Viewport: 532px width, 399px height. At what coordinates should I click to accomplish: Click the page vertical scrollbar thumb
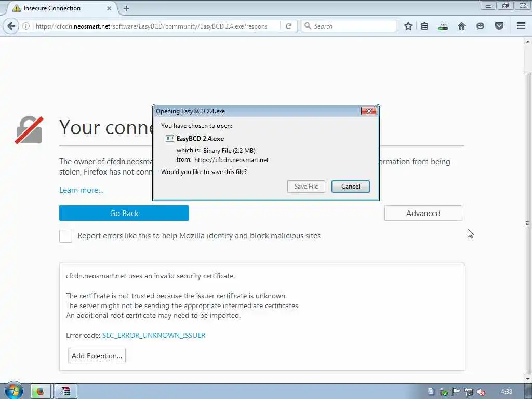point(527,223)
